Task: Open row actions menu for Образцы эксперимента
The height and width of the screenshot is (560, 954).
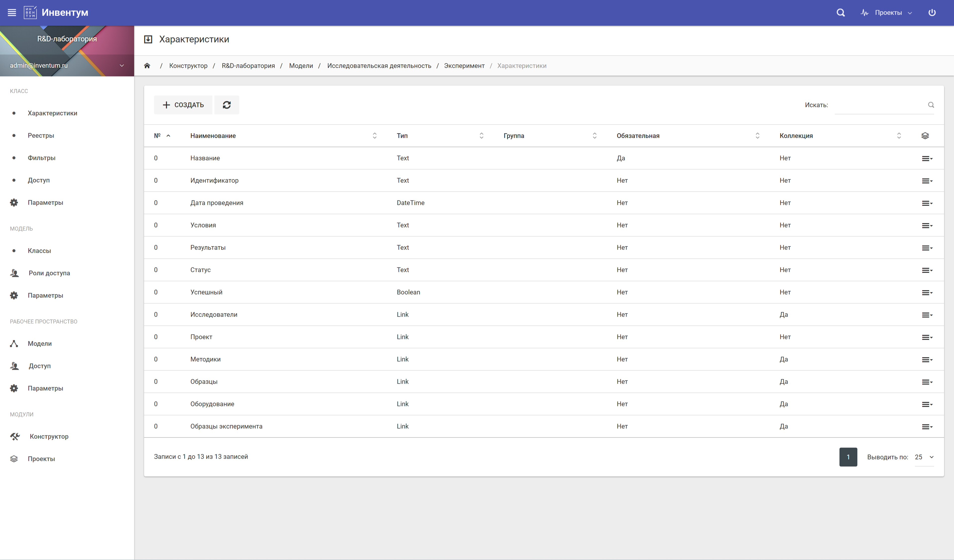Action: [927, 426]
